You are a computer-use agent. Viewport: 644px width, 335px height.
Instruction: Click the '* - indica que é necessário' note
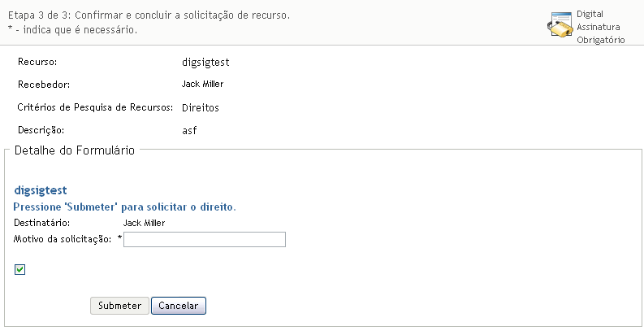tap(72, 30)
